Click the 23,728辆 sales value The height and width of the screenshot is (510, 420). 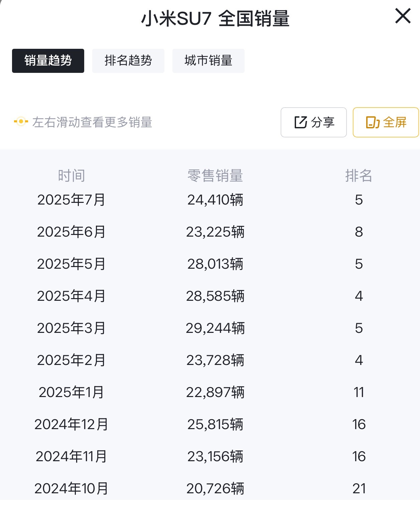coord(215,360)
